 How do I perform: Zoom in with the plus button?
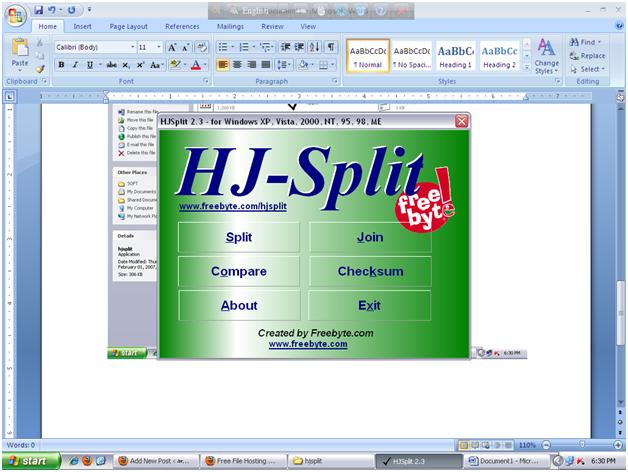pyautogui.click(x=618, y=445)
